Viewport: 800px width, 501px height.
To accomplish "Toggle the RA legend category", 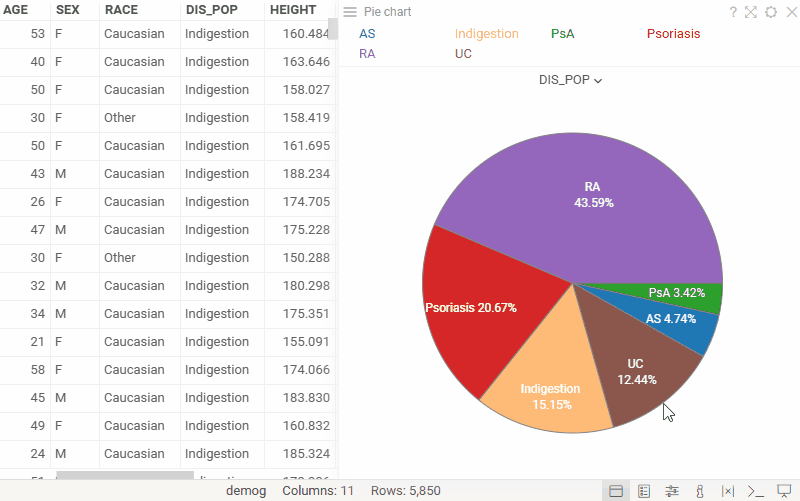I will point(367,53).
